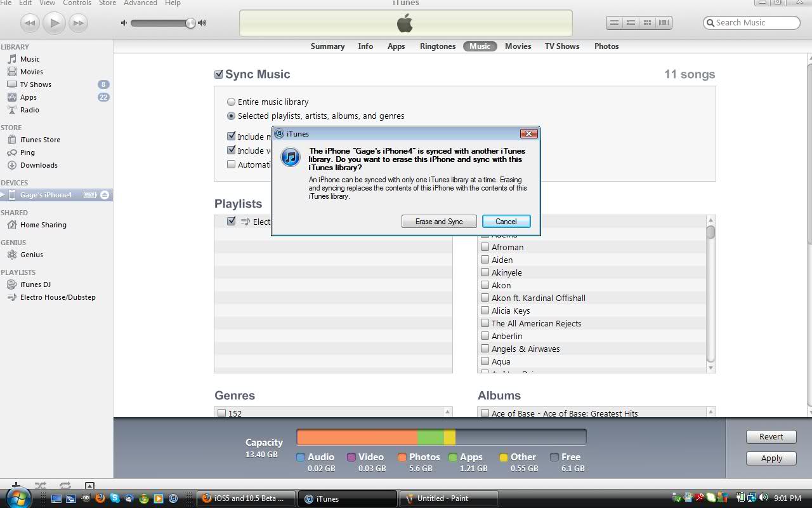Switch to the Photos tab
812x508 pixels.
coord(606,46)
